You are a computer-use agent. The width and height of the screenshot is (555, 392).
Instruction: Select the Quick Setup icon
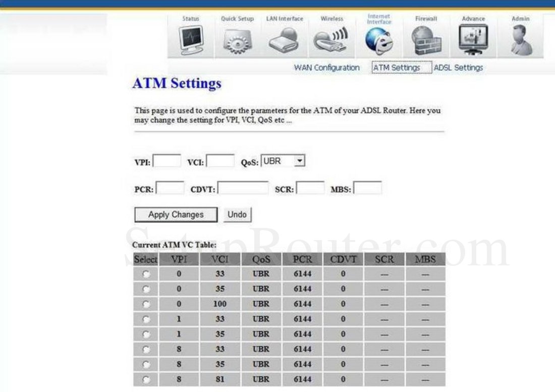237,39
